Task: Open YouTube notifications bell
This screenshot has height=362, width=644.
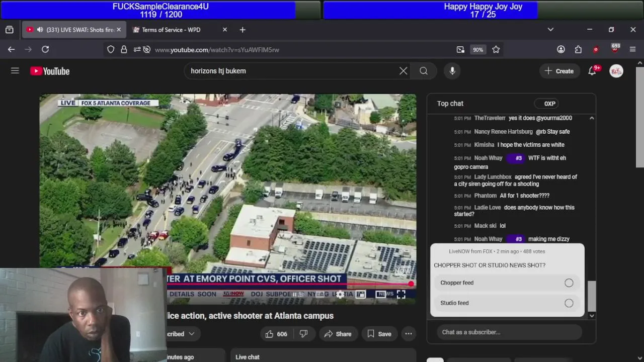Action: click(592, 71)
